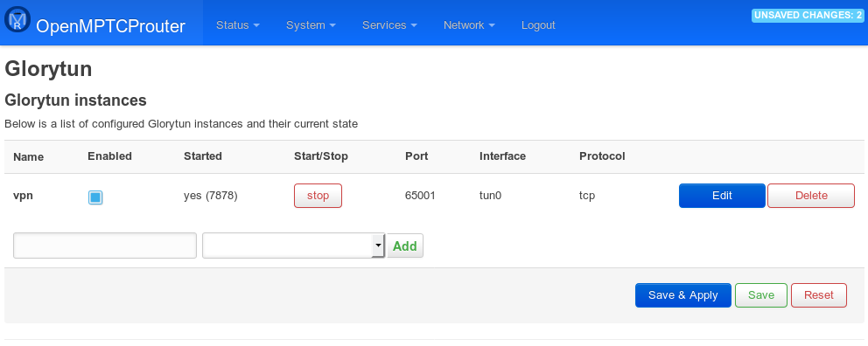This screenshot has height=346, width=868.
Task: Select the 'vpn' name cell
Action: (23, 195)
